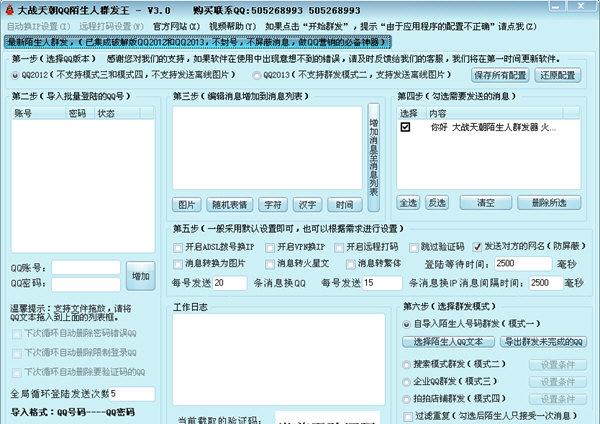This screenshot has width=600, height=424.
Task: Select 搜索模式群发 模式二 radio
Action: 406,365
